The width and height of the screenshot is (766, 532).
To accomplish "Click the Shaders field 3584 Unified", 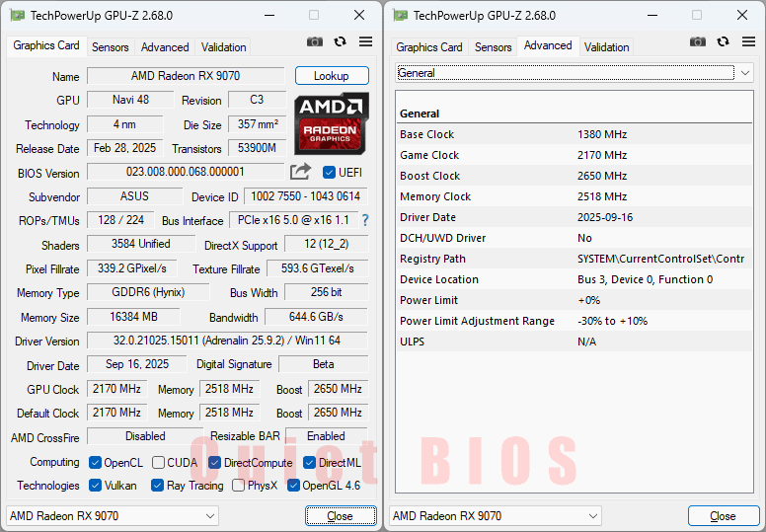I will click(x=141, y=244).
